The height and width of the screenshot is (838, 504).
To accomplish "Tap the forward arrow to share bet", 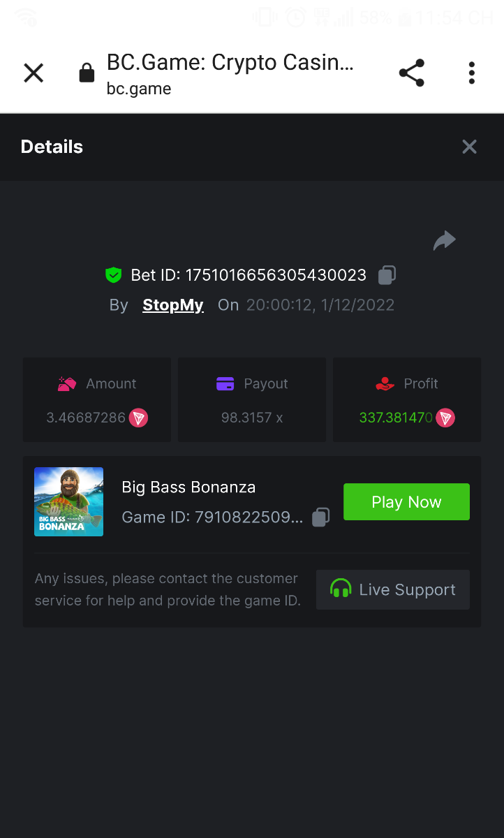I will pos(444,241).
